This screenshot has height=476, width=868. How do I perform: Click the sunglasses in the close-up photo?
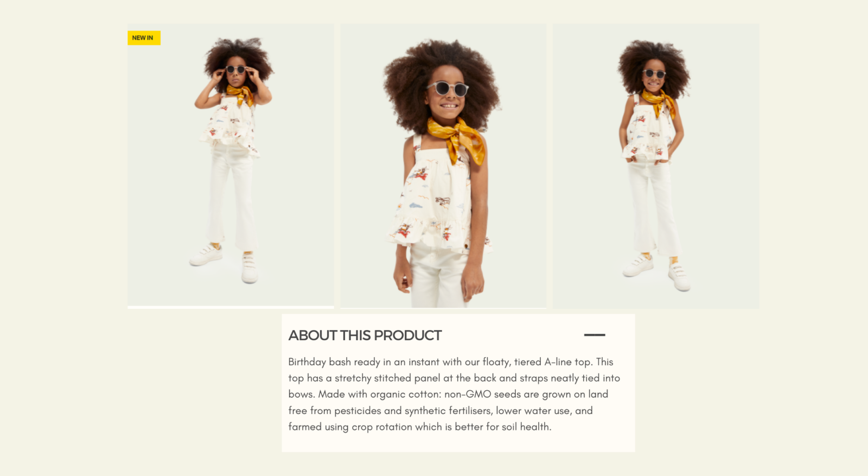coord(448,88)
